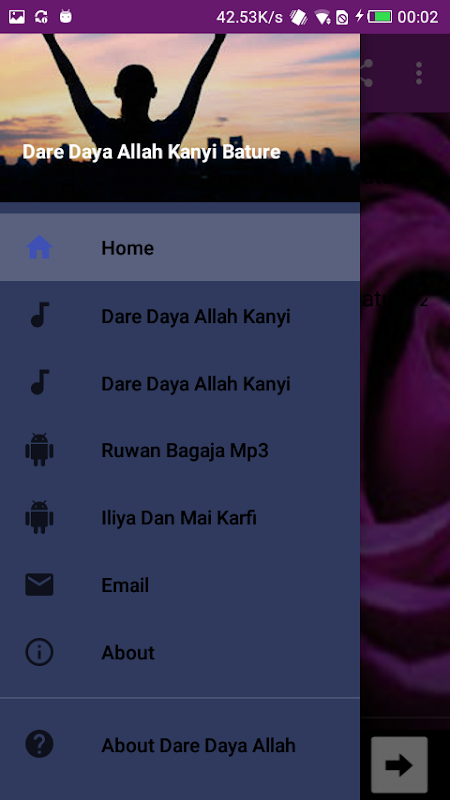Open the three-dot overflow menu

[x=419, y=73]
